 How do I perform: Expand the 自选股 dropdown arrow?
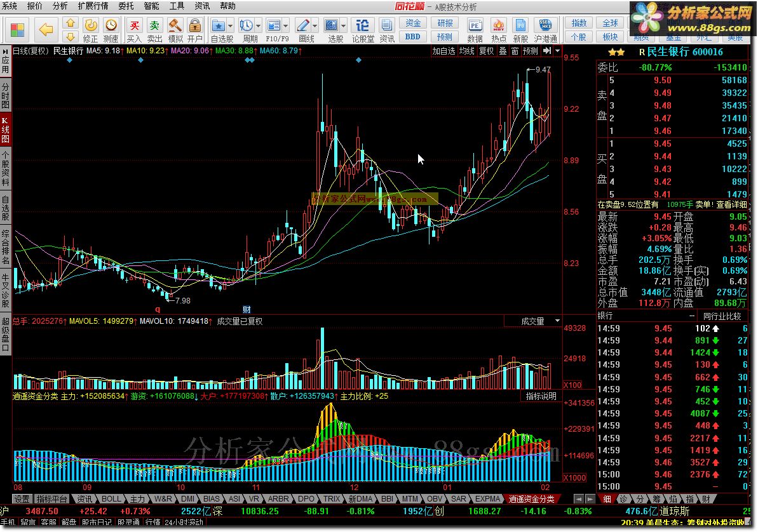[x=231, y=25]
